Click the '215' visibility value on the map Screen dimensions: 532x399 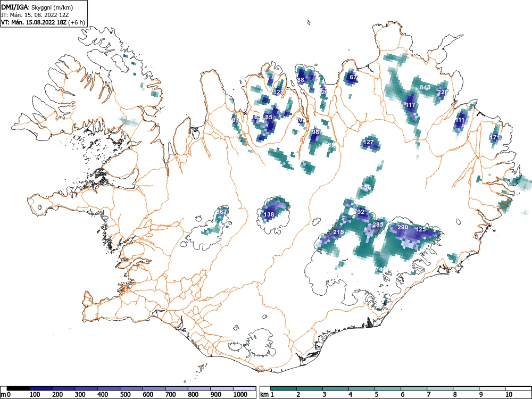tap(338, 232)
